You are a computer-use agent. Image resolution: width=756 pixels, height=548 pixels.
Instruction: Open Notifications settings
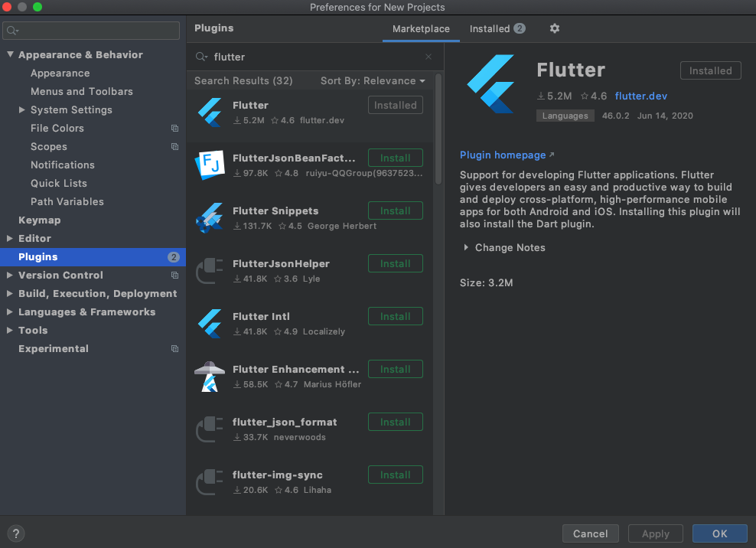click(x=63, y=165)
